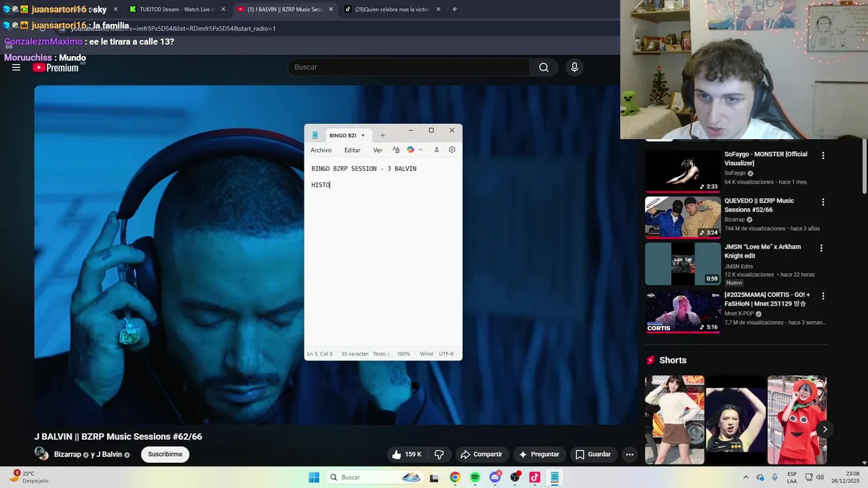Open the QUEVEDO BZRP Sessions #52 thumbnail
Viewport: 868px width, 488px height.
(x=682, y=218)
